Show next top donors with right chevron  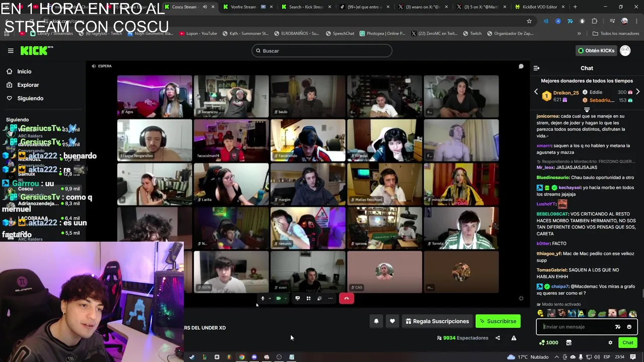(x=637, y=92)
